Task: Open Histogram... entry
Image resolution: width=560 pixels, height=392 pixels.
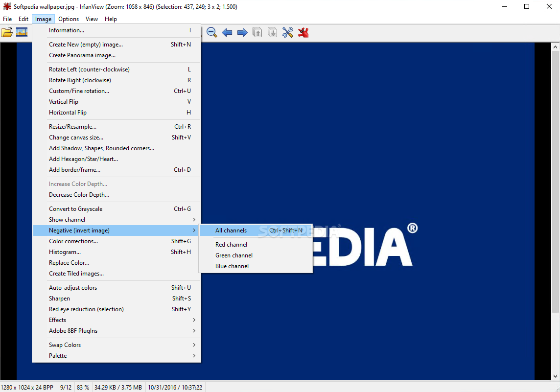Action: 117,252
